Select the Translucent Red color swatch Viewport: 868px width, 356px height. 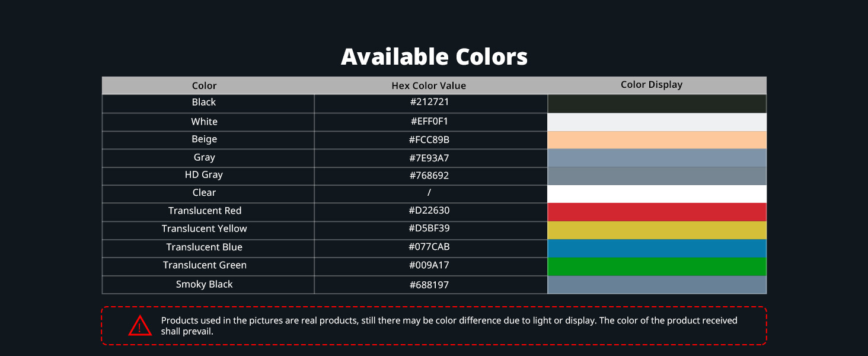pos(657,212)
